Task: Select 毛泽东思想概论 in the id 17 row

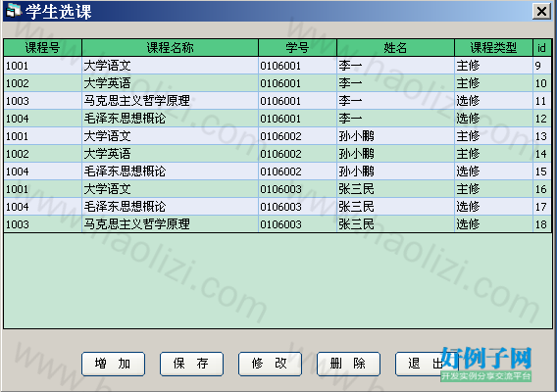Action: pos(171,207)
